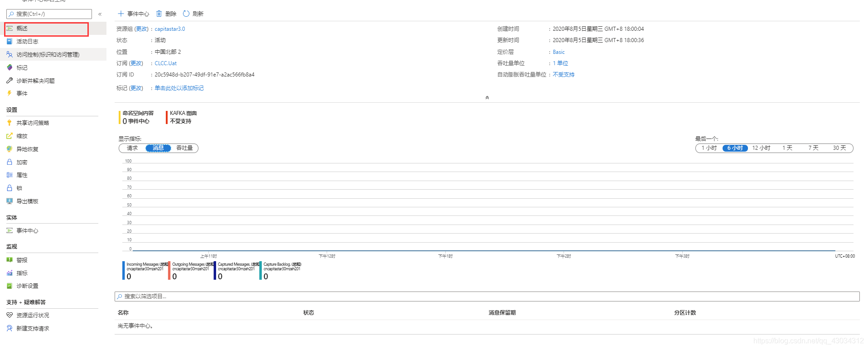This screenshot has height=349, width=868.
Task: Select 吞吐量 metric option
Action: pyautogui.click(x=184, y=148)
